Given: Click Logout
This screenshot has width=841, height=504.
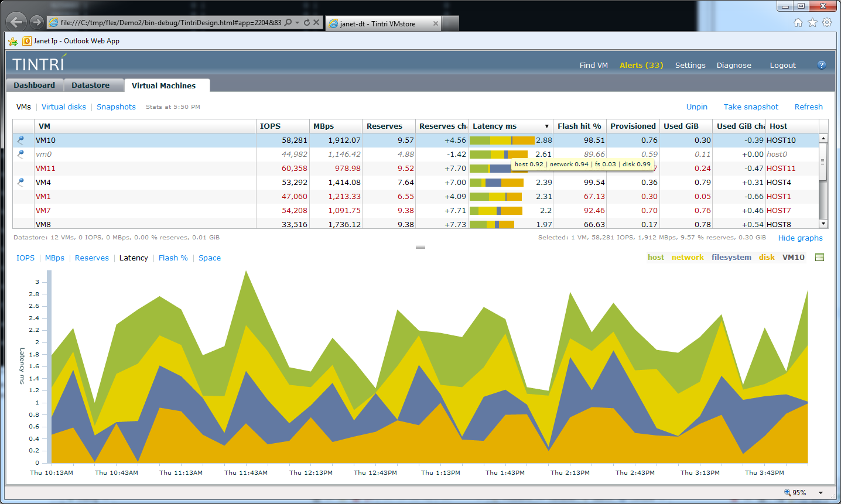Looking at the screenshot, I should click(x=783, y=65).
